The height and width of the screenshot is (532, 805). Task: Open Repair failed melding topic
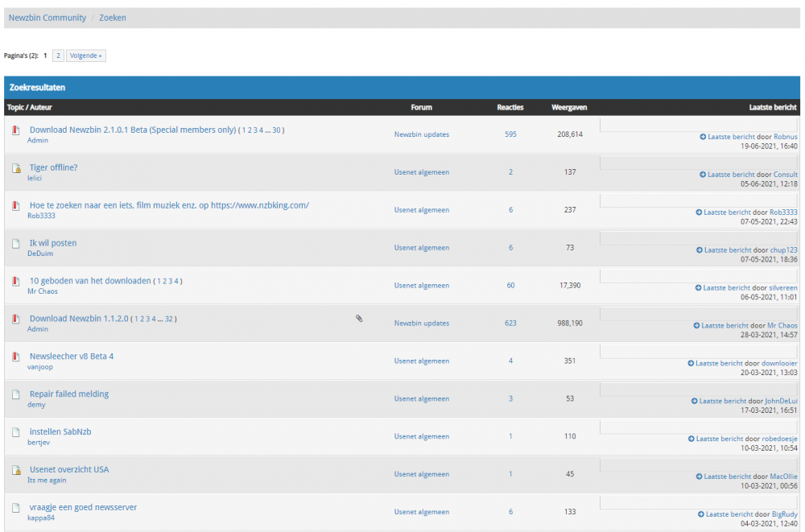click(69, 394)
